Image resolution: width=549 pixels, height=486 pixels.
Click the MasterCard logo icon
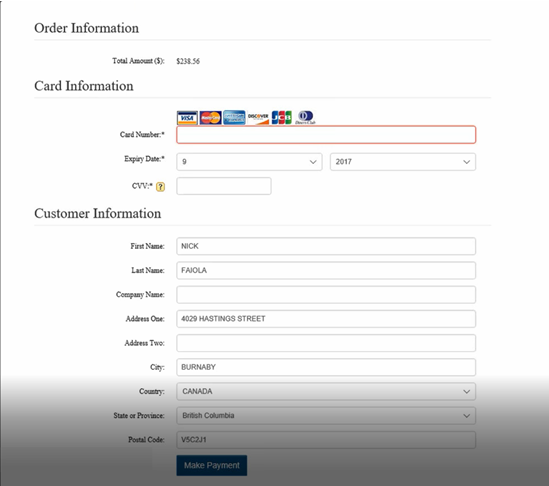pyautogui.click(x=210, y=118)
